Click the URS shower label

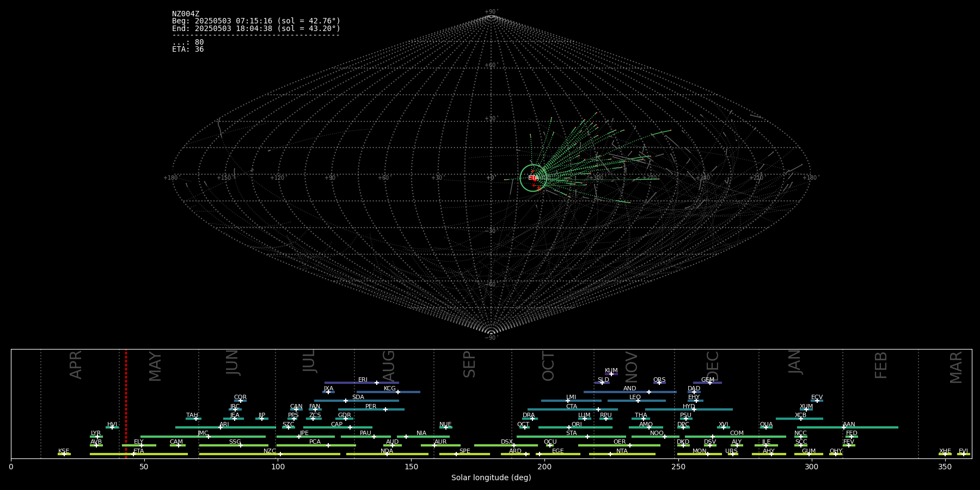point(731,451)
